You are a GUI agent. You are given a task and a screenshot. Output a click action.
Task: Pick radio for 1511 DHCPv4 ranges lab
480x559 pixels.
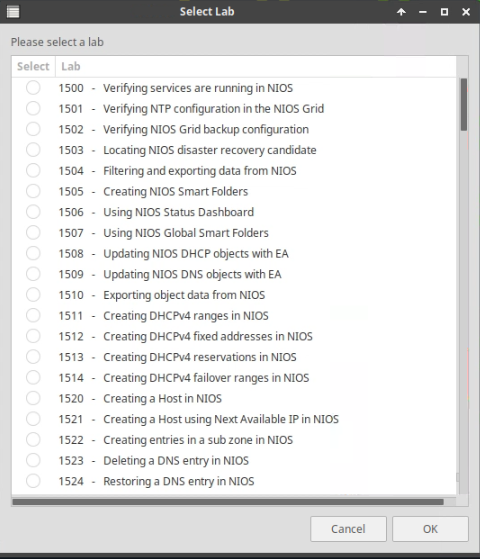click(33, 315)
